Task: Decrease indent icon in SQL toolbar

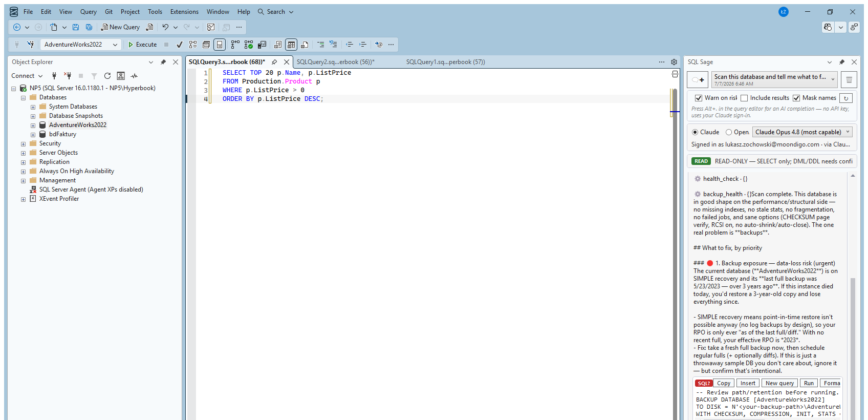Action: tap(350, 45)
